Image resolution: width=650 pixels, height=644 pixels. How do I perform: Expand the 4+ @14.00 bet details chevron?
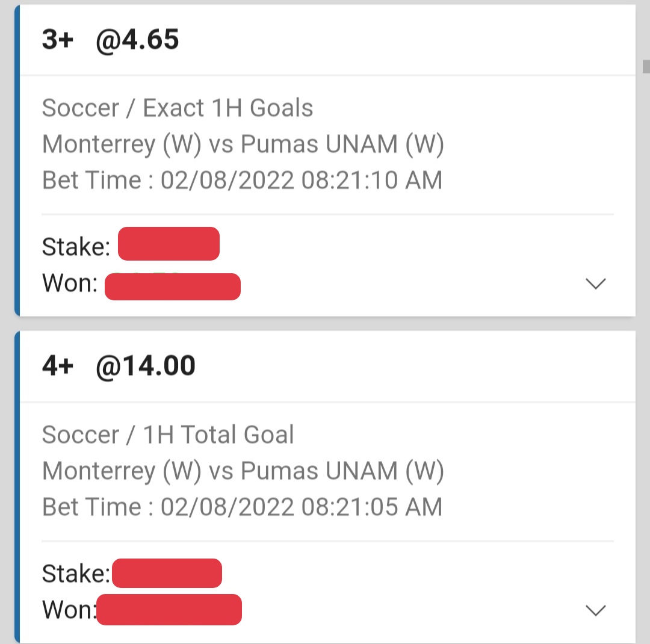coord(595,610)
